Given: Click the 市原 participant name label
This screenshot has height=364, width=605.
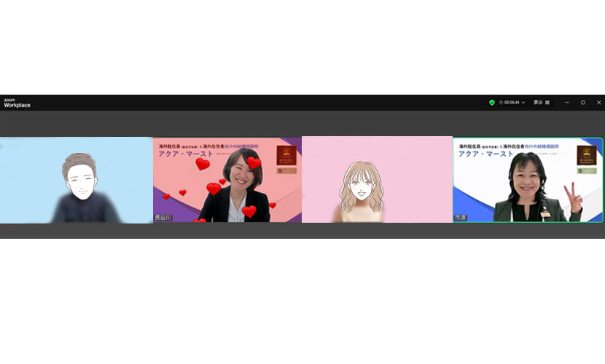Looking at the screenshot, I should tap(461, 218).
